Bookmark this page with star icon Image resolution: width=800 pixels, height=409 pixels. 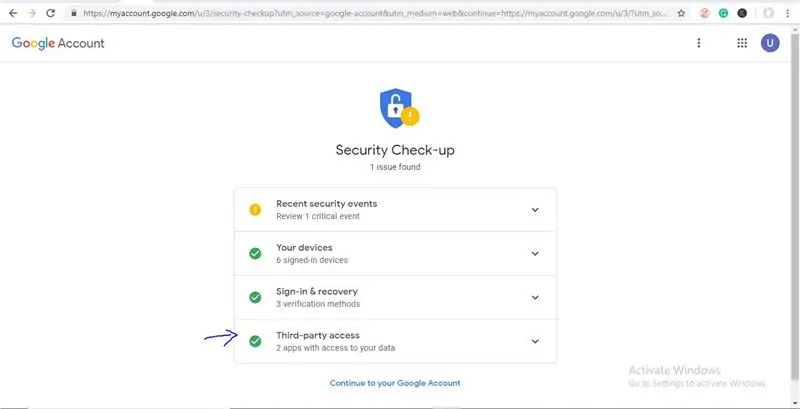pyautogui.click(x=681, y=14)
